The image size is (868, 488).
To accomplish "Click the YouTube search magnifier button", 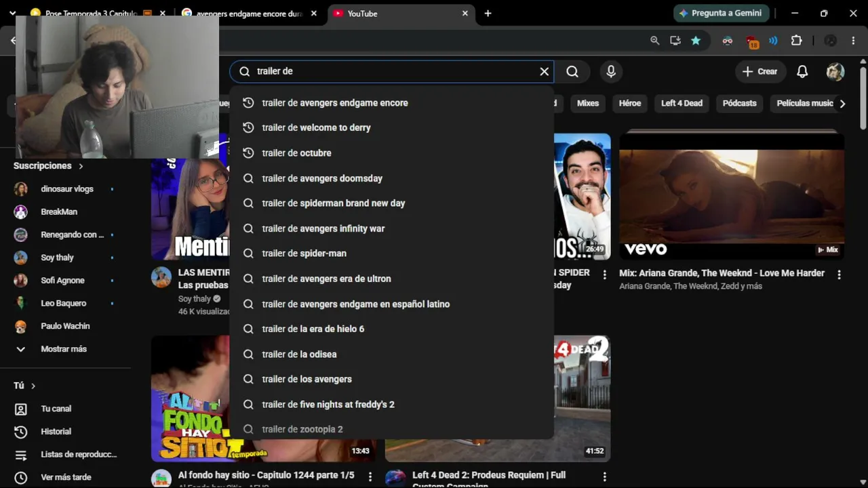I will pyautogui.click(x=572, y=71).
